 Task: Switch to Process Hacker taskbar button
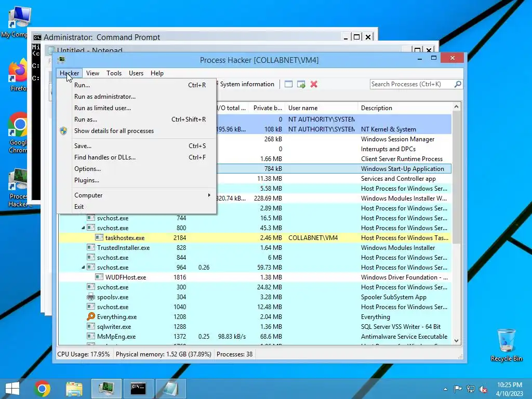tap(106, 389)
